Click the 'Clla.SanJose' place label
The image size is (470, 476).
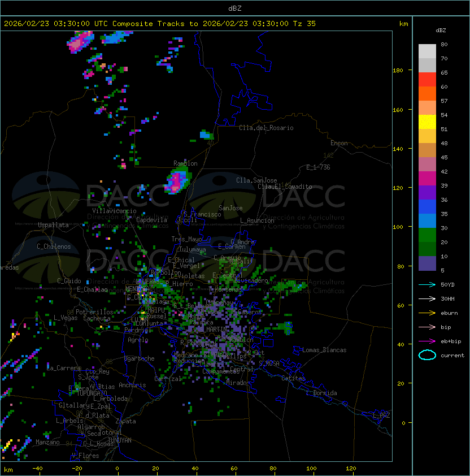(x=256, y=180)
